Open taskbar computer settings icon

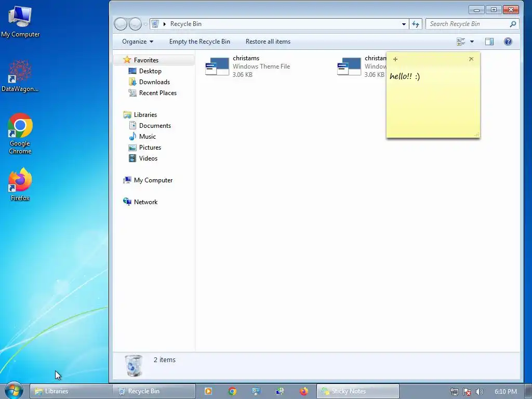click(x=256, y=391)
